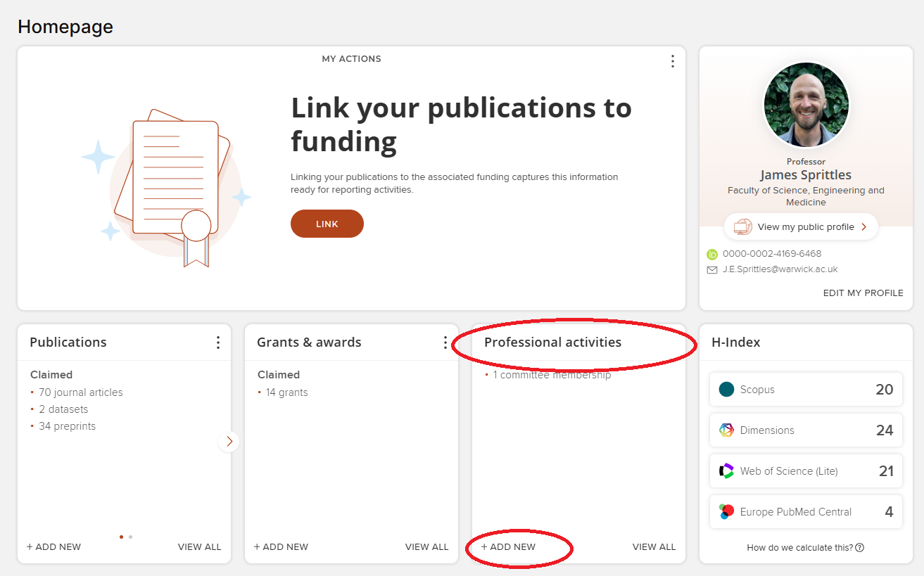Click the Dimensions logo icon

(727, 430)
